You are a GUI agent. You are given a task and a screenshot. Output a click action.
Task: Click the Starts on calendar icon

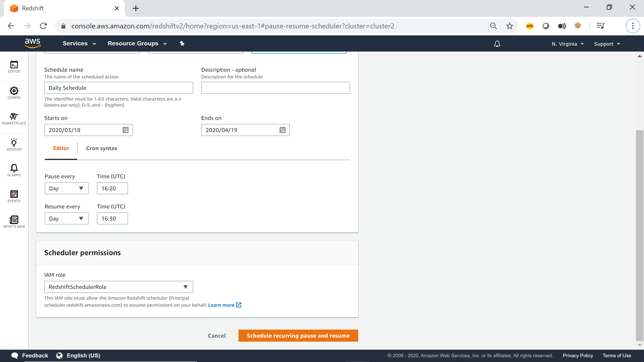[x=126, y=130]
